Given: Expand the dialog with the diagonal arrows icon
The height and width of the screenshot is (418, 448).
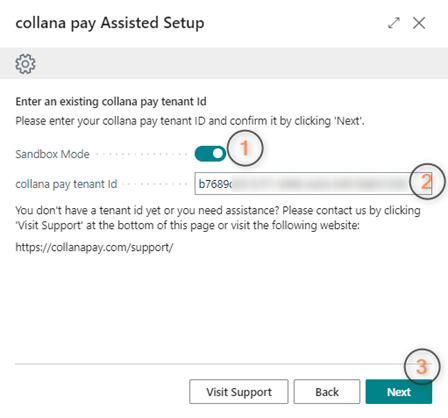Looking at the screenshot, I should (394, 23).
